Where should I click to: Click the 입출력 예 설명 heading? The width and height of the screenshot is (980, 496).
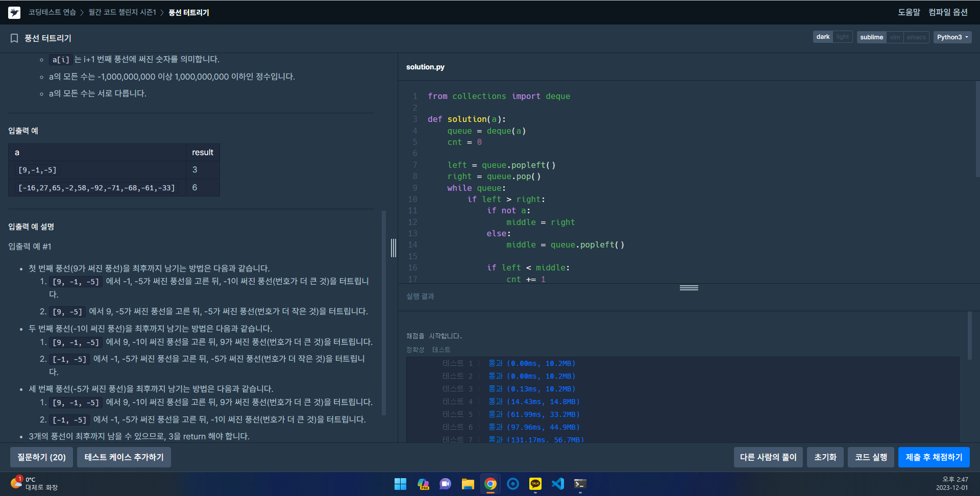(x=31, y=227)
